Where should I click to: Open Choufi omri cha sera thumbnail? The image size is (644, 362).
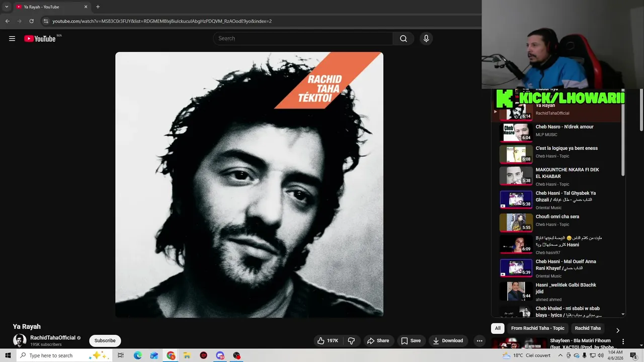(x=516, y=222)
